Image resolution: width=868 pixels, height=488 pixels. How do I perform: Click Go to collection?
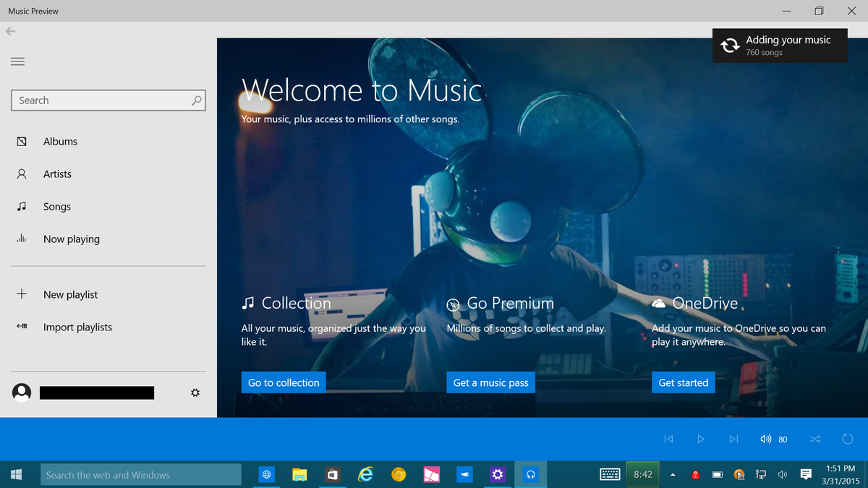point(283,382)
